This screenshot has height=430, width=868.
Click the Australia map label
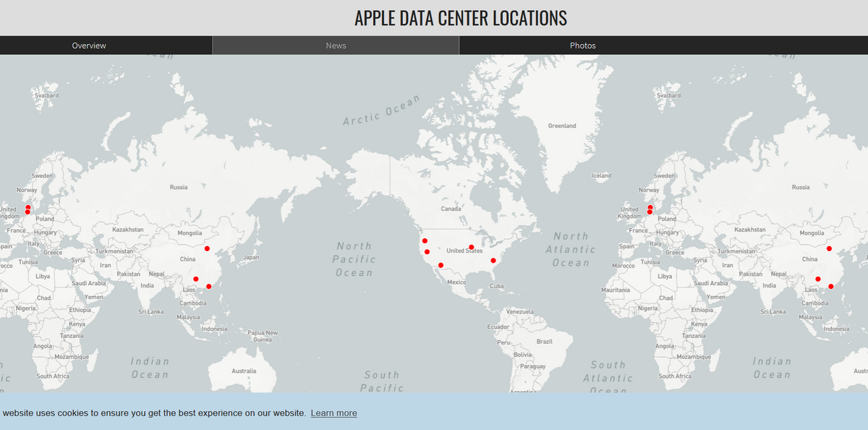pos(244,371)
